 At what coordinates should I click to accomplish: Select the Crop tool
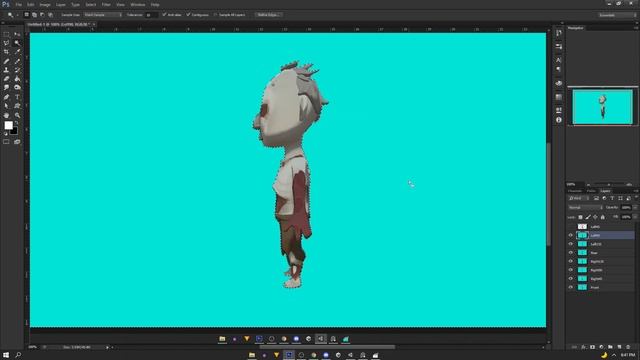click(x=6, y=52)
